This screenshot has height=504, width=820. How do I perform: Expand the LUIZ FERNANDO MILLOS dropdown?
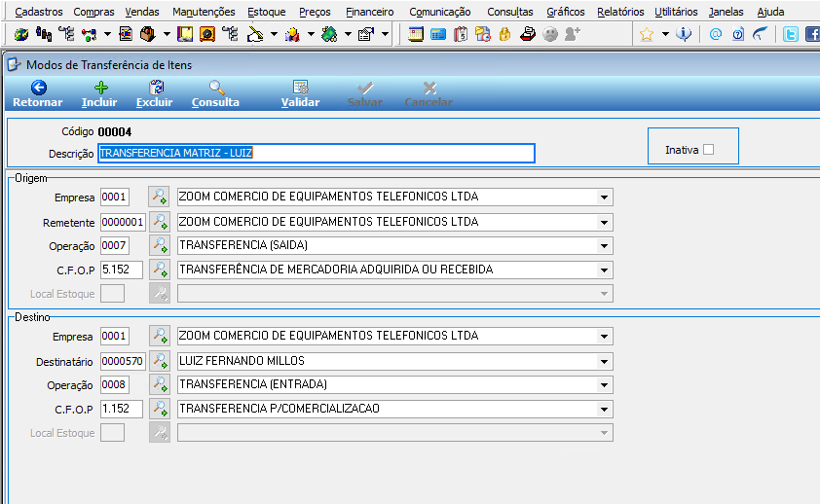(604, 361)
